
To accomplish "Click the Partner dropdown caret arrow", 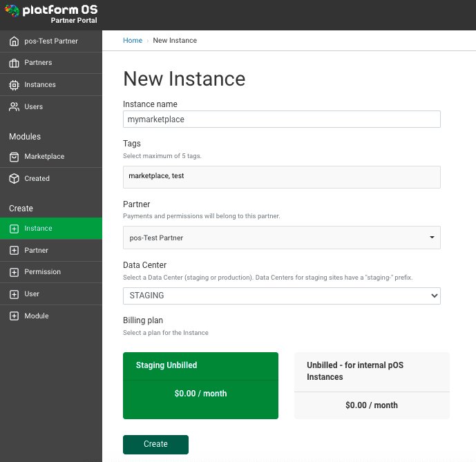I will click(432, 238).
